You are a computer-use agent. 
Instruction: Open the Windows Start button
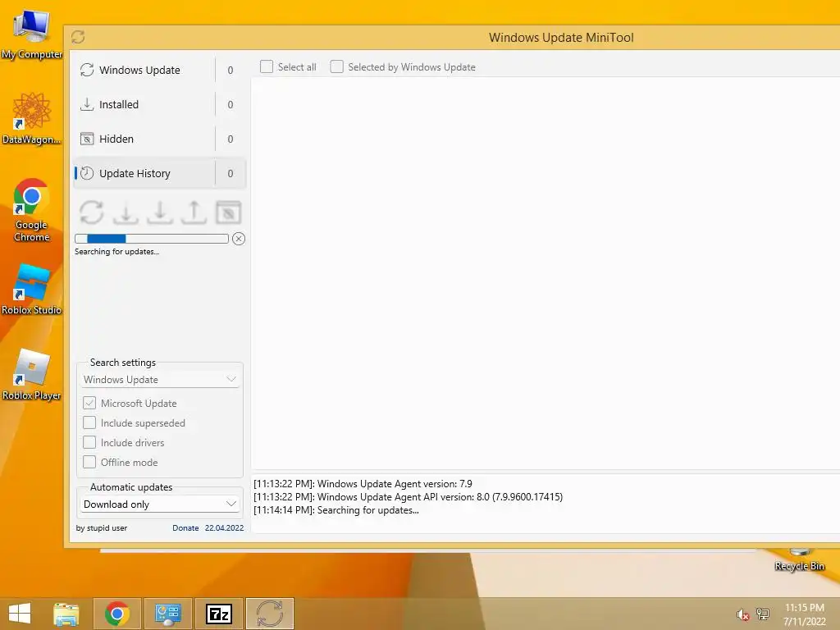[x=20, y=614]
